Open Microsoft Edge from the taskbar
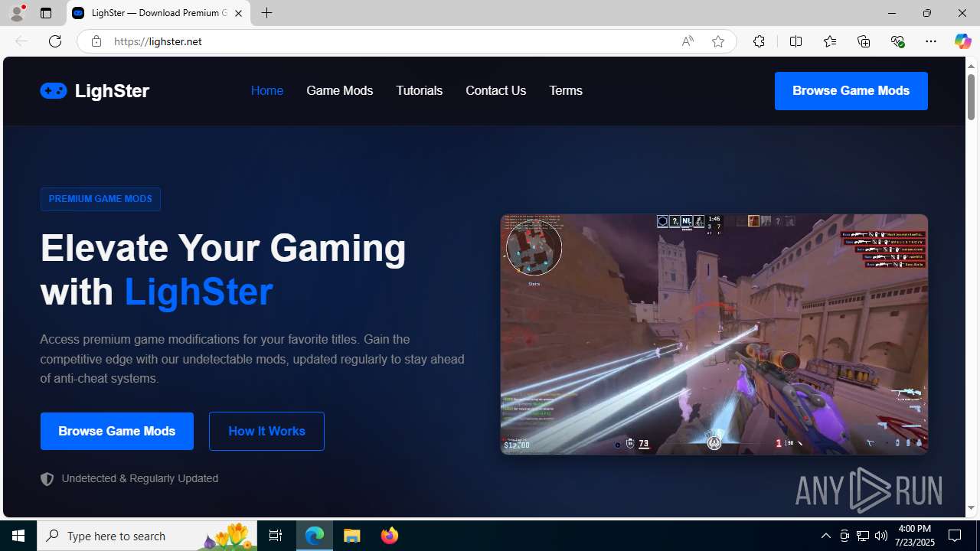This screenshot has width=980, height=551. pos(315,536)
